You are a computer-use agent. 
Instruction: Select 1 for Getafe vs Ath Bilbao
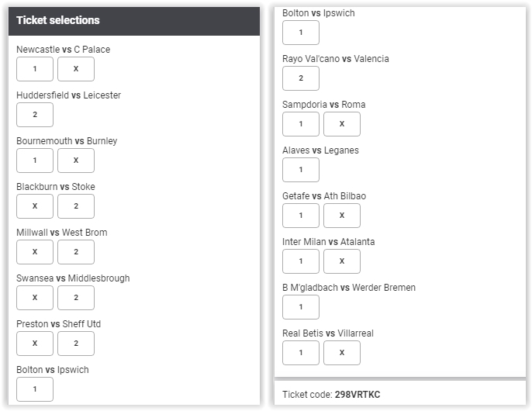click(301, 216)
